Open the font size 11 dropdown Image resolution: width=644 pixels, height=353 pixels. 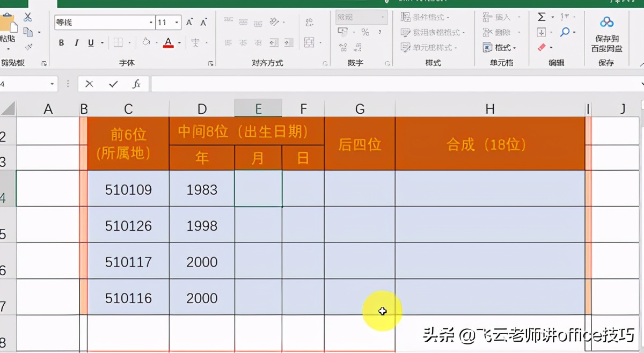pos(177,23)
